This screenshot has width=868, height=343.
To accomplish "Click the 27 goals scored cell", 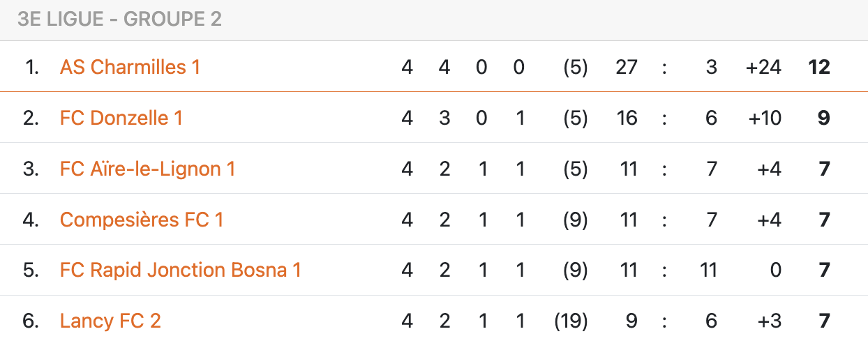I will click(x=627, y=67).
